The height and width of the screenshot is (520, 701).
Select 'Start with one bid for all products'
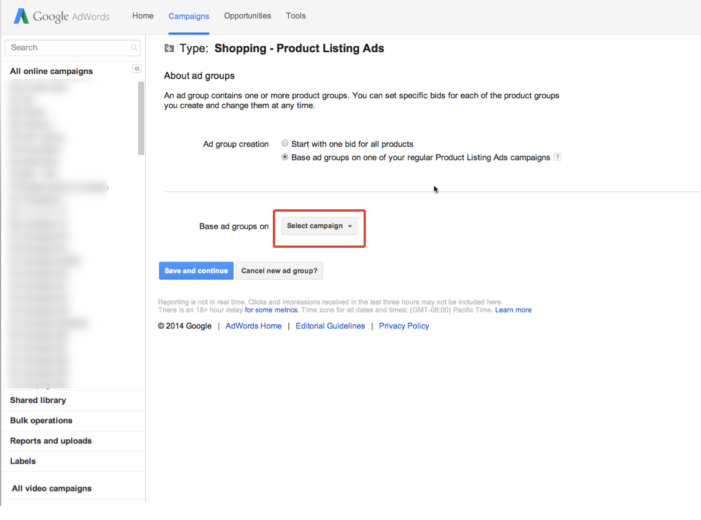tap(285, 143)
